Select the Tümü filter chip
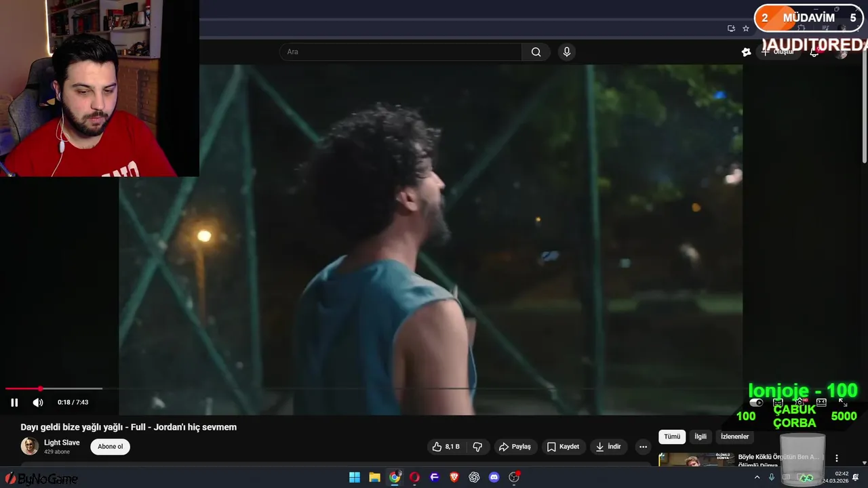Image resolution: width=868 pixels, height=488 pixels. (671, 436)
